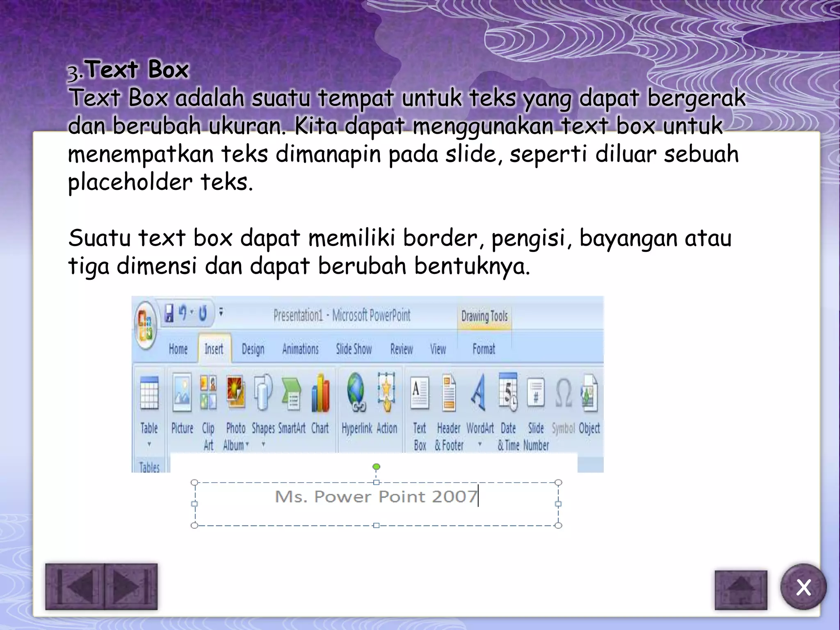840x630 pixels.
Task: Click the SmartArt icon
Action: click(292, 393)
